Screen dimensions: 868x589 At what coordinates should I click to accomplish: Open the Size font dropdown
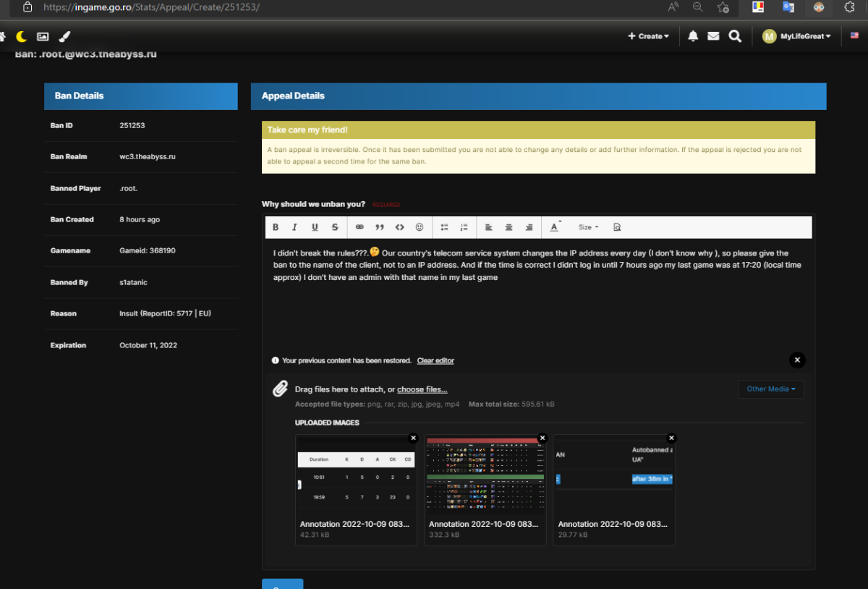[588, 227]
